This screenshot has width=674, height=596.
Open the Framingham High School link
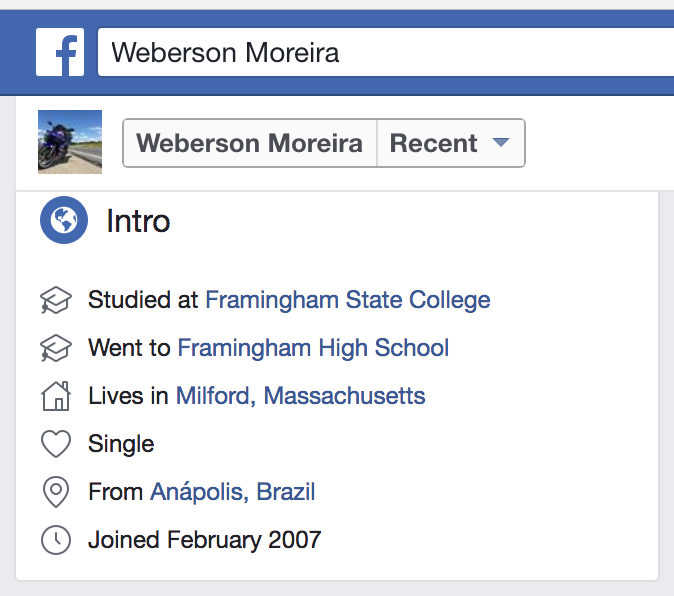click(313, 348)
